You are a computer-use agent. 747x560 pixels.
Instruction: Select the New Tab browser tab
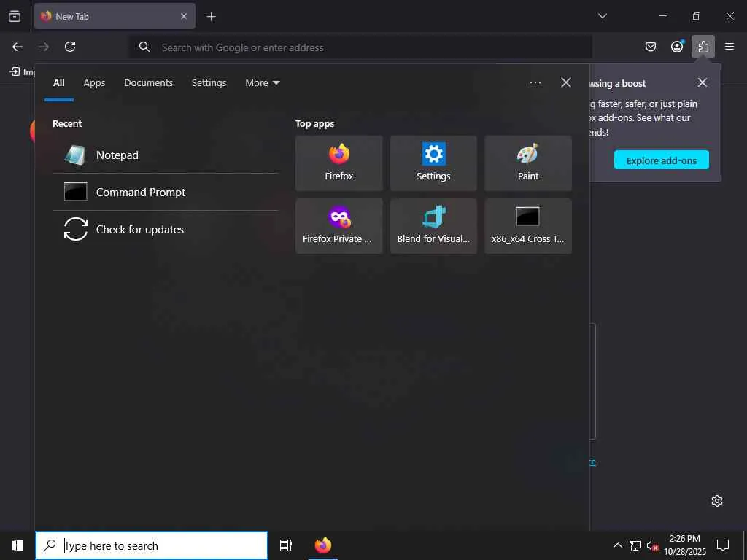click(115, 16)
